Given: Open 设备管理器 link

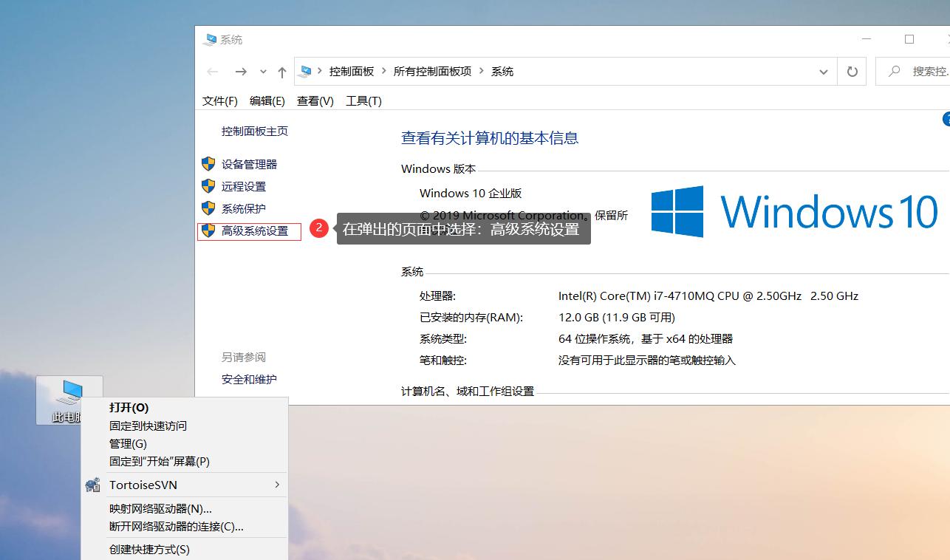Looking at the screenshot, I should 249,164.
